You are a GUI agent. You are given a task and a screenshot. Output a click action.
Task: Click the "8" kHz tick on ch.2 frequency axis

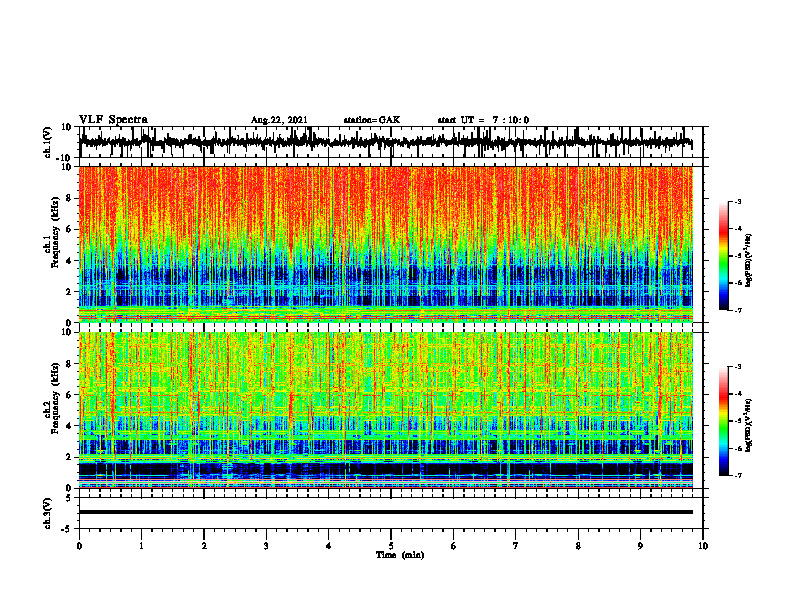pos(70,364)
